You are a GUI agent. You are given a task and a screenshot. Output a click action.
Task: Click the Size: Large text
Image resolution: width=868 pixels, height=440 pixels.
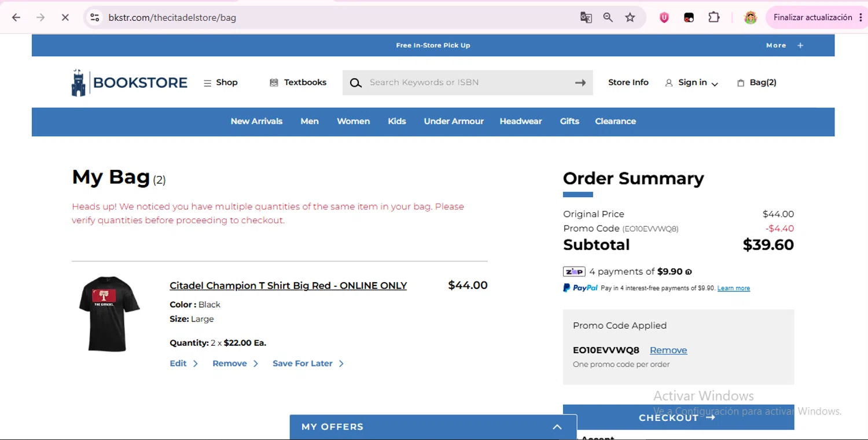point(192,319)
